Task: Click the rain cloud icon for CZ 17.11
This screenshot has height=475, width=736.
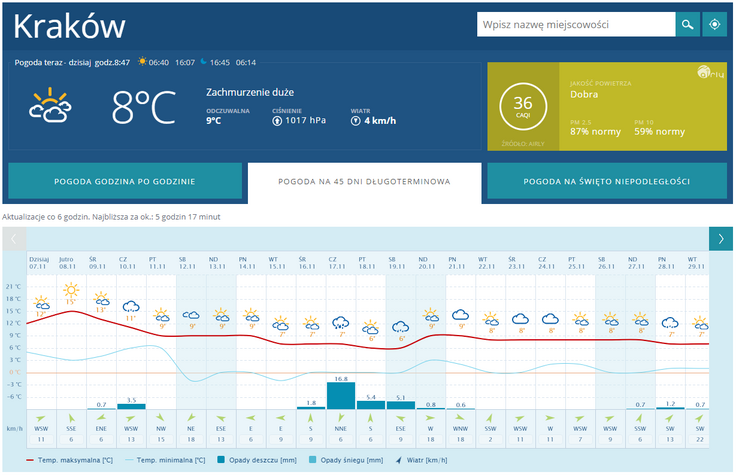Action: [x=340, y=323]
